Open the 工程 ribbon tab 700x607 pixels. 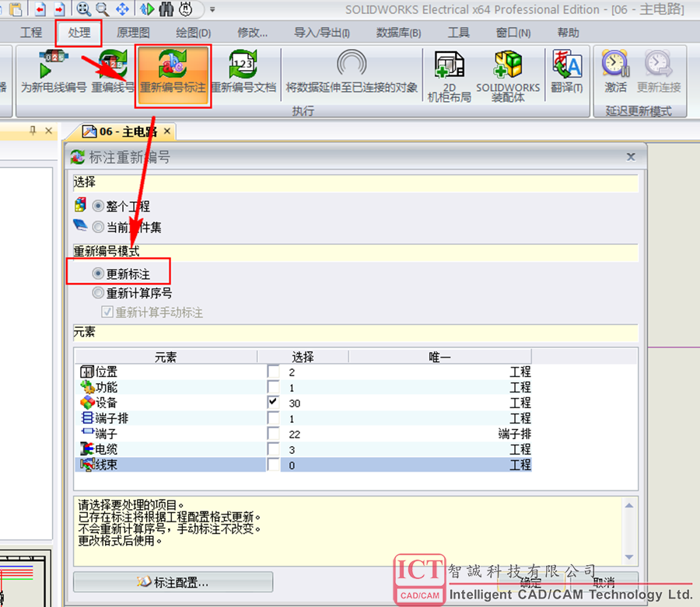pyautogui.click(x=31, y=33)
